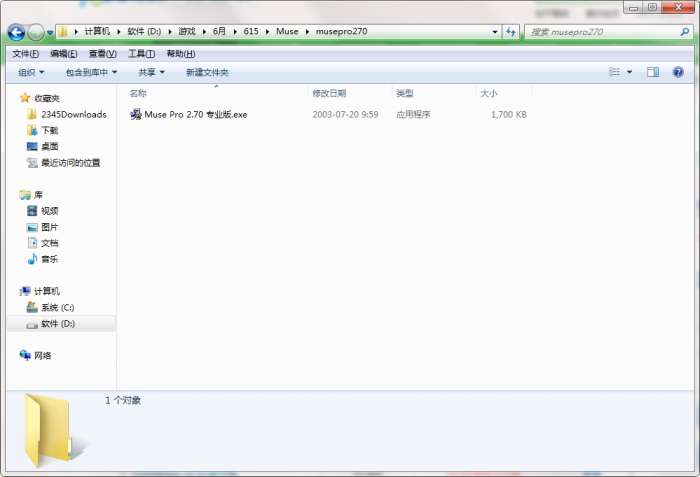Screen dimensions: 700x477
Task: Select 库 in the navigation pane
Action: (x=38, y=195)
